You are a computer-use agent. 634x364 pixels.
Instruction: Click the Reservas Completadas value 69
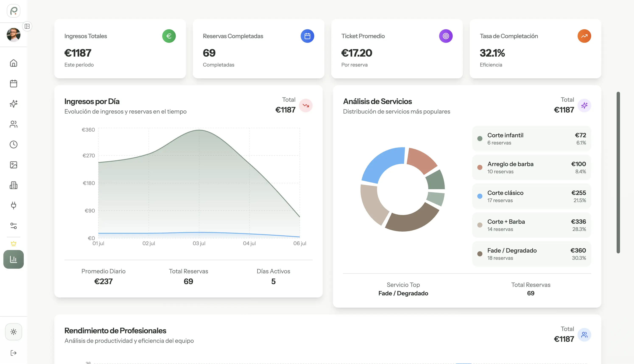tap(209, 53)
